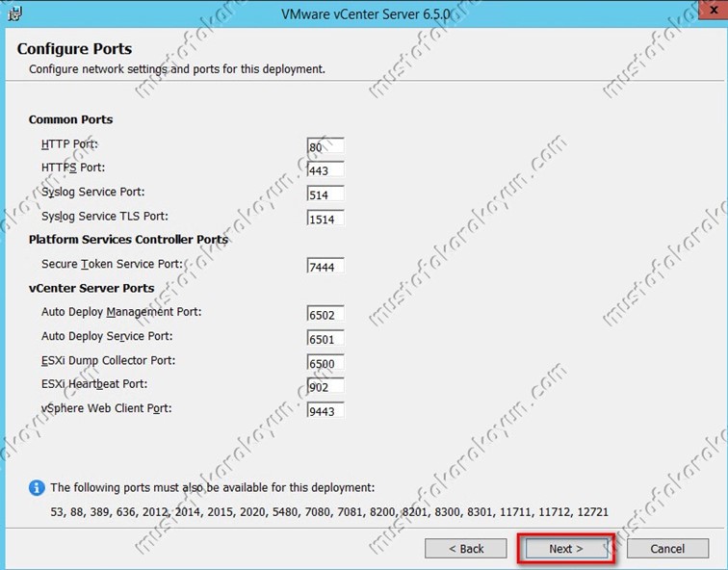
Task: Cancel the vCenter Server installation
Action: pos(667,549)
